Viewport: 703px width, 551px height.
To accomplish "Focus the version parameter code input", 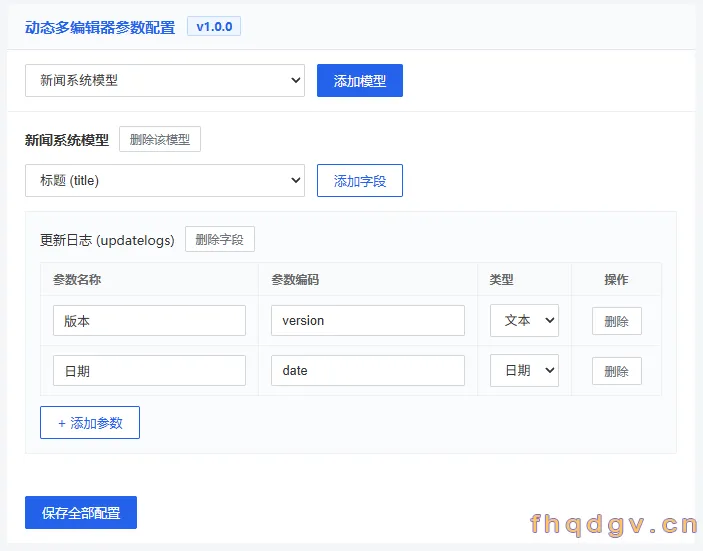I will (368, 321).
